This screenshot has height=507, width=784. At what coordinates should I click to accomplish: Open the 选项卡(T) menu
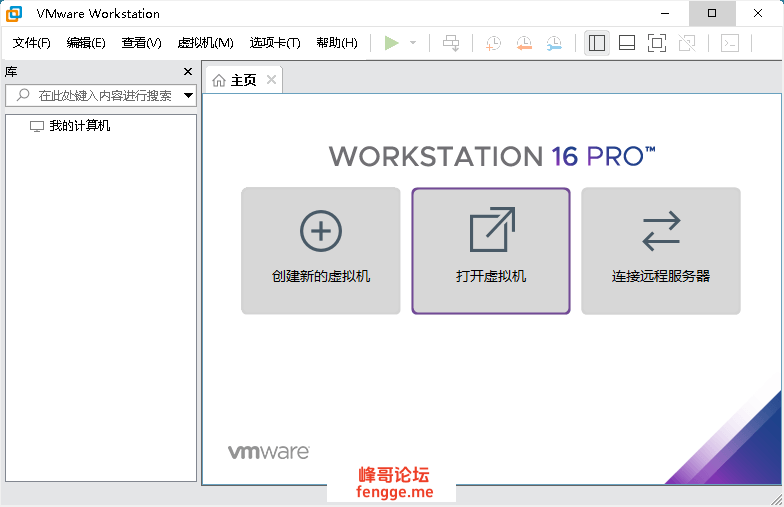(275, 43)
